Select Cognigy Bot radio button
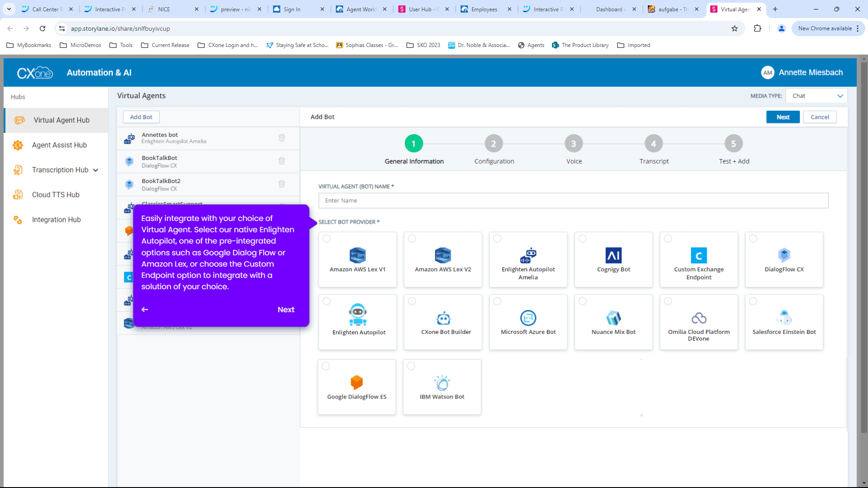The width and height of the screenshot is (868, 488). click(x=583, y=239)
